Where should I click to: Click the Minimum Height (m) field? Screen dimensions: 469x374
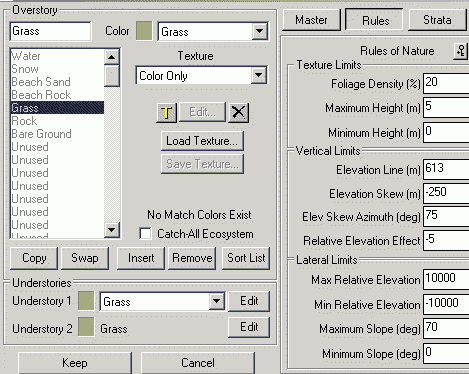pyautogui.click(x=446, y=132)
